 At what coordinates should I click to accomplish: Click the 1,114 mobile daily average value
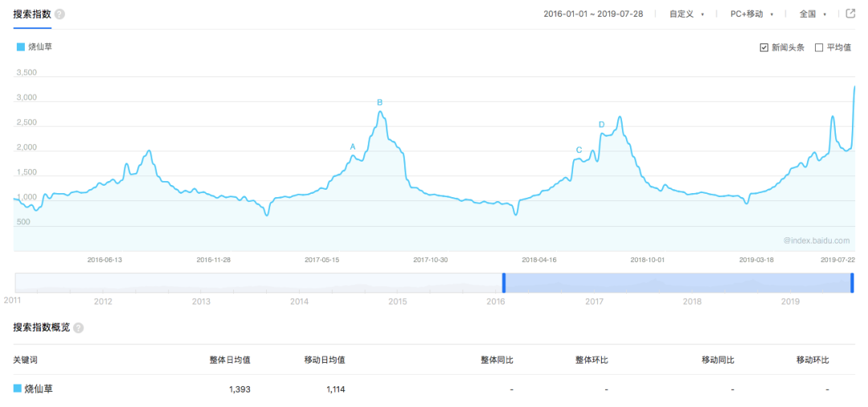(335, 389)
